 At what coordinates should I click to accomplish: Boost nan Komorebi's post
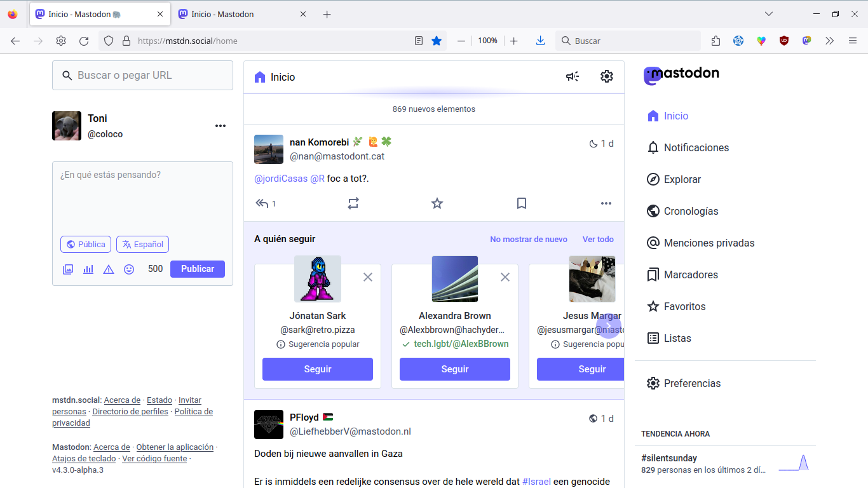pyautogui.click(x=353, y=203)
